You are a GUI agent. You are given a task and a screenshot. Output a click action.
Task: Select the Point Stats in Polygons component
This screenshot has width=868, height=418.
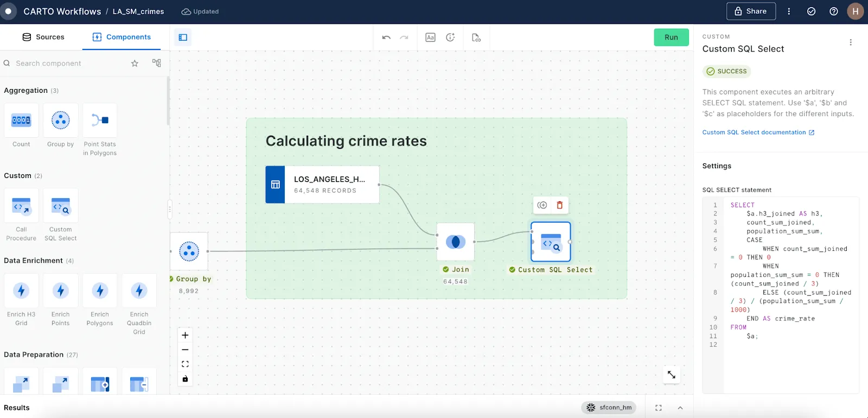pos(100,121)
